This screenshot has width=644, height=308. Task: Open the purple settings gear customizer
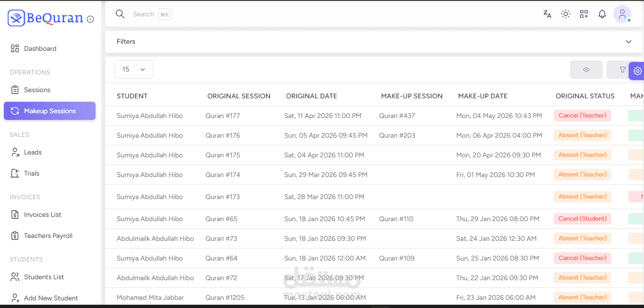click(x=637, y=71)
